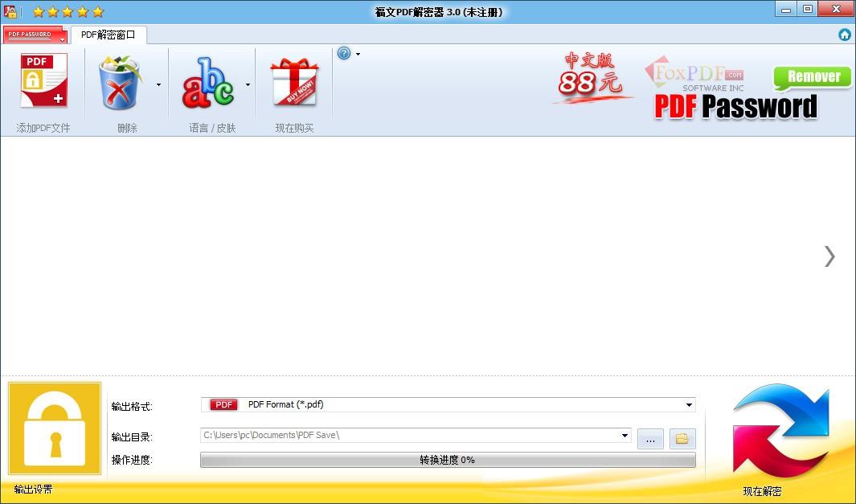The image size is (856, 504).
Task: Click the 输出设置 label
Action: tap(33, 489)
